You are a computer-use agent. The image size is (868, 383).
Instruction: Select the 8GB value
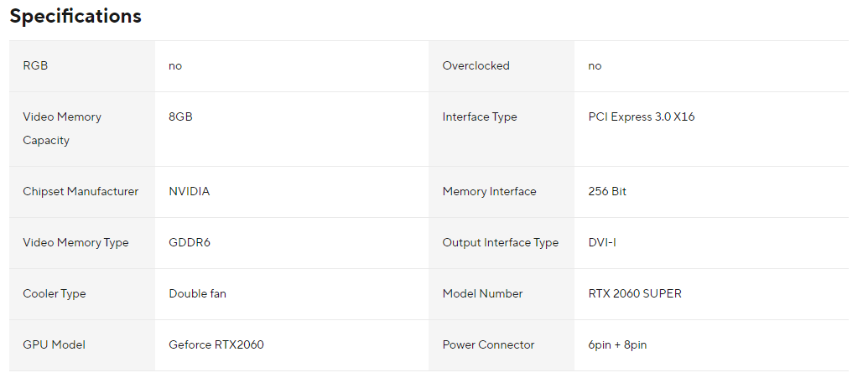click(x=180, y=117)
